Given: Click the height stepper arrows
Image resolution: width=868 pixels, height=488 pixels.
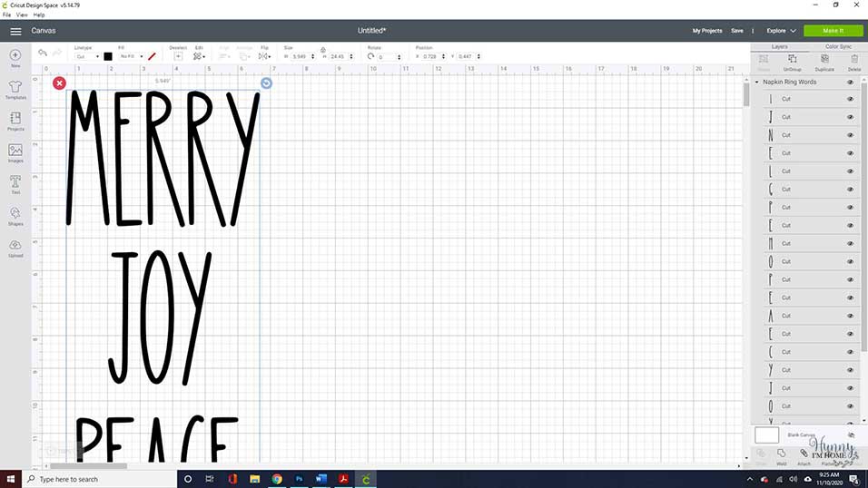Looking at the screenshot, I should pyautogui.click(x=351, y=56).
